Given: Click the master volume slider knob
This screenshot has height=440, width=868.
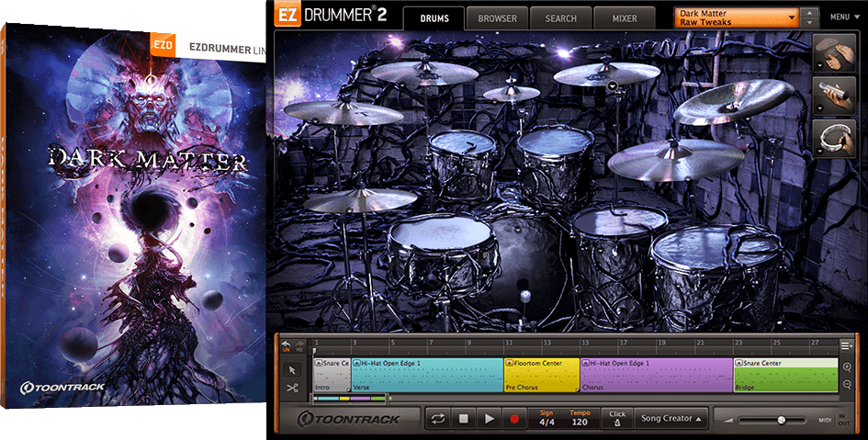Looking at the screenshot, I should coord(781,420).
